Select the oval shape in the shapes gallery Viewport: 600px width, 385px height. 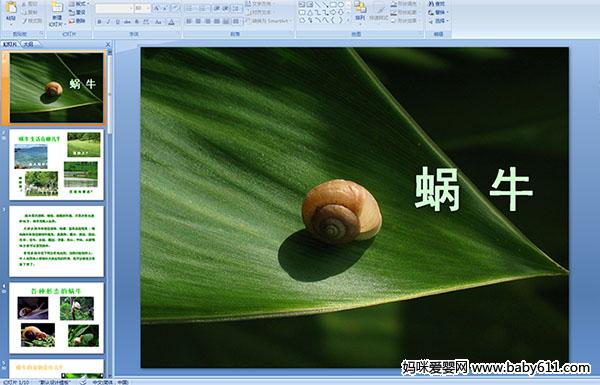pyautogui.click(x=341, y=5)
